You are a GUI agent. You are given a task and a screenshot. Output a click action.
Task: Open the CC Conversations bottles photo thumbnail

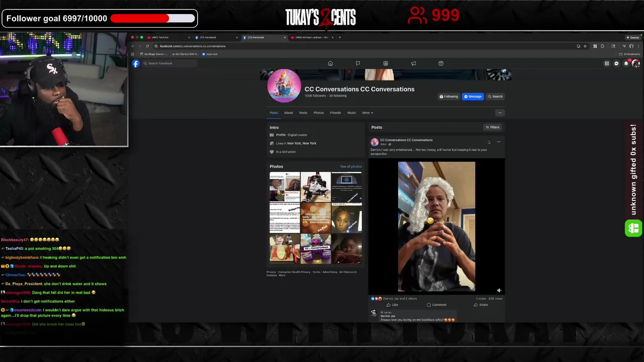click(315, 248)
